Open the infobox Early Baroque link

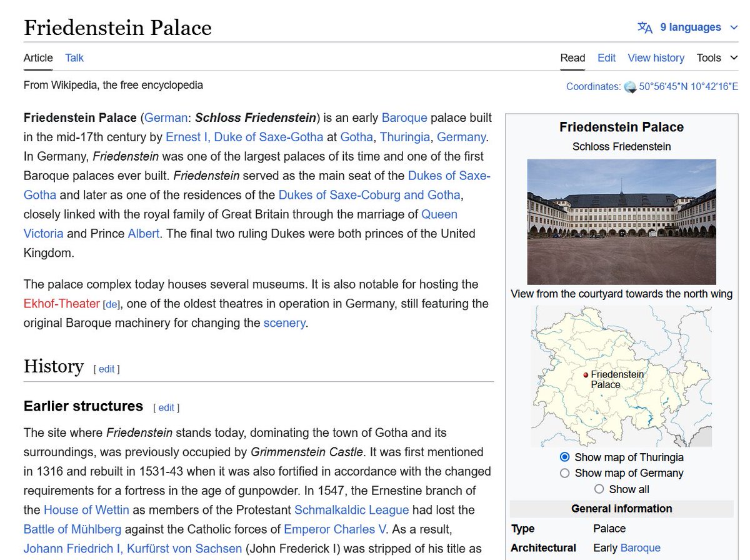click(x=641, y=548)
